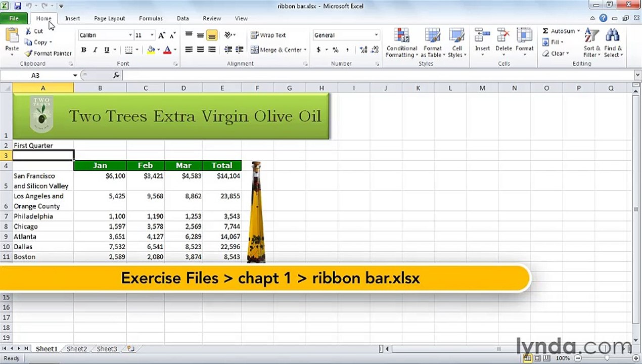Click the Merge & Center button
Screen dimensions: 642x364
[x=276, y=50]
